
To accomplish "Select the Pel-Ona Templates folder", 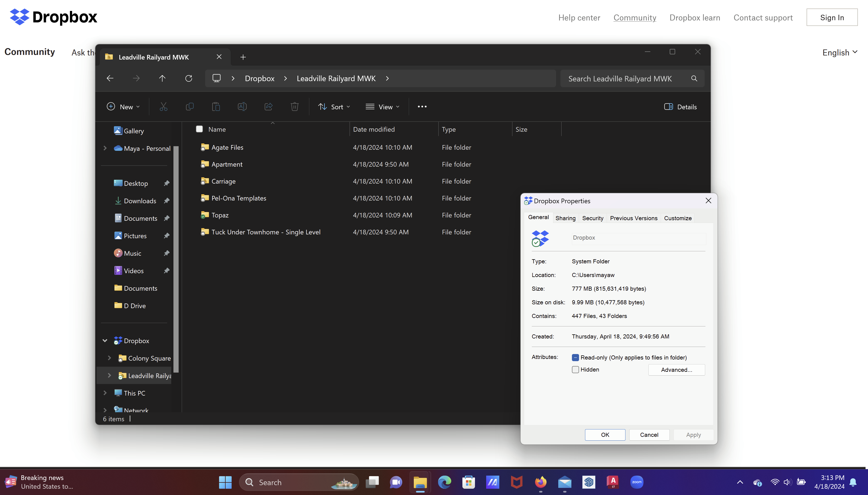I will tap(239, 198).
